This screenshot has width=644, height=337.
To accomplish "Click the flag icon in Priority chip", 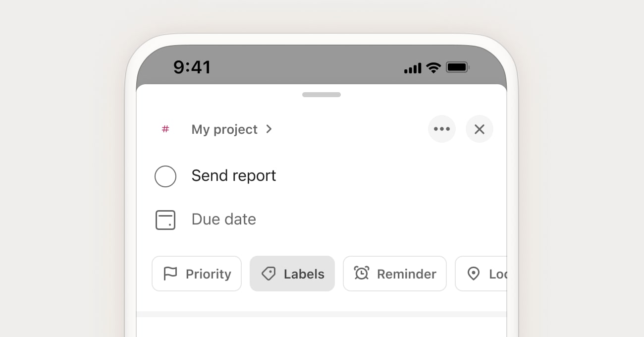I will [x=170, y=274].
